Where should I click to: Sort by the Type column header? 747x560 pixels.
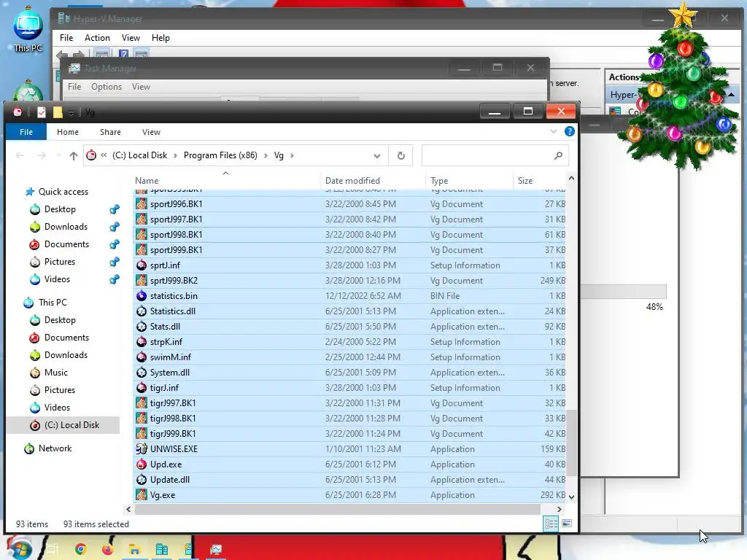coord(469,181)
